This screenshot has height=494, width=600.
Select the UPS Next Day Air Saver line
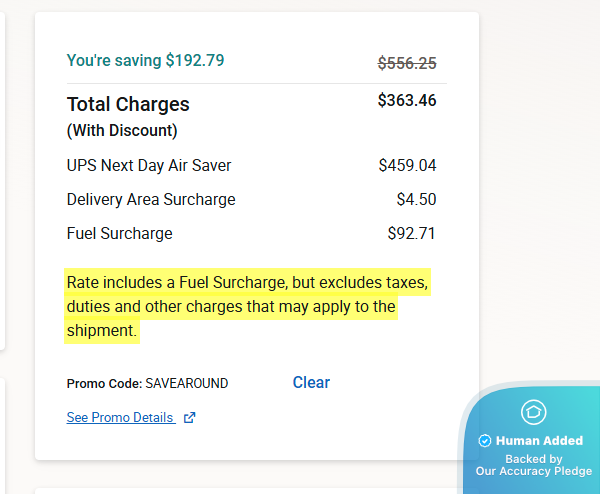tap(149, 166)
